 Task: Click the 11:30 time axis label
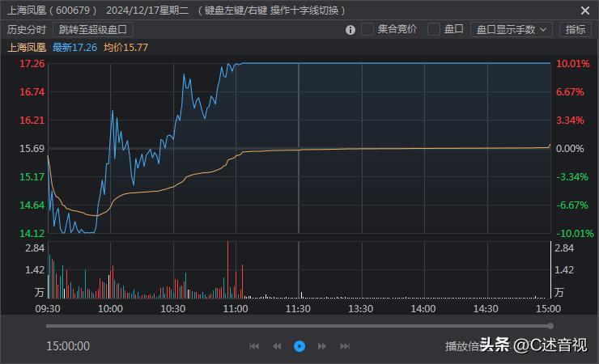[298, 308]
